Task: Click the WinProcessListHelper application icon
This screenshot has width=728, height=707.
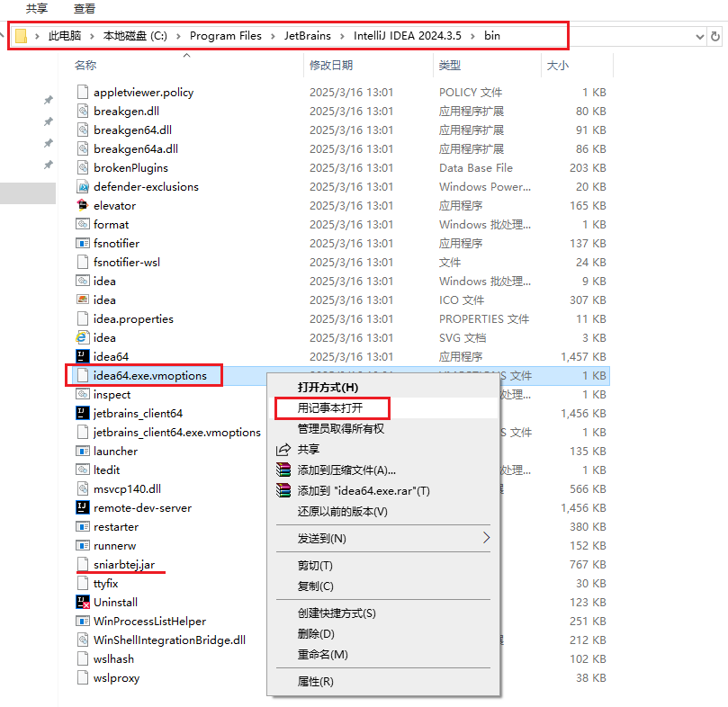Action: point(83,622)
